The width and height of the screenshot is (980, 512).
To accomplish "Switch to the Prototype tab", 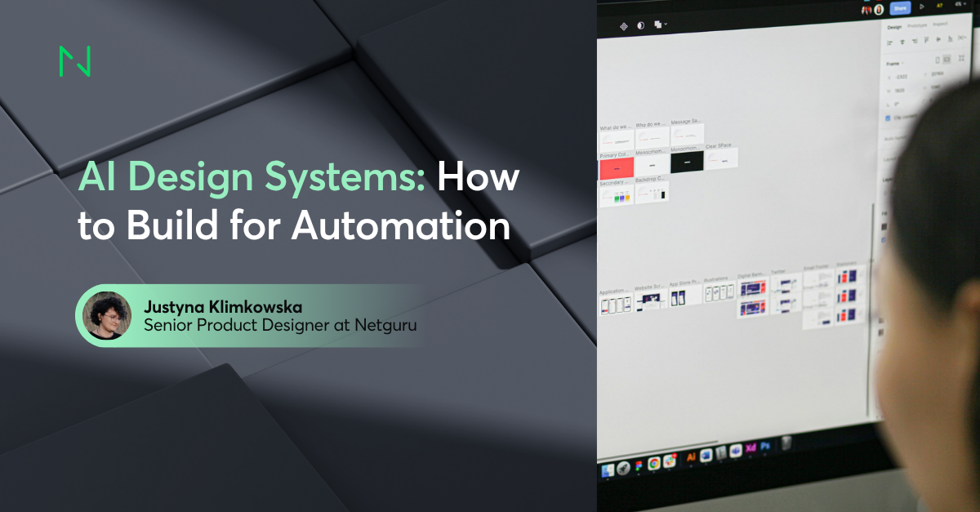I will pos(918,27).
